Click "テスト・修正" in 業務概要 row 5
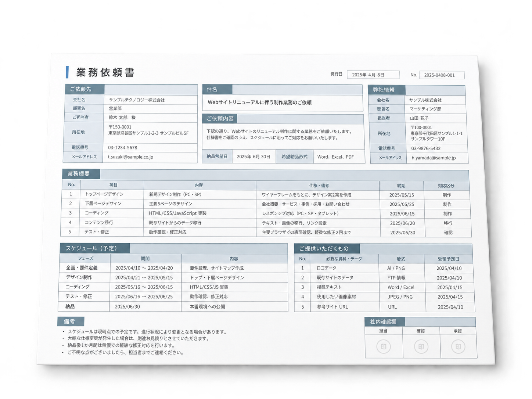The height and width of the screenshot is (399, 532). pyautogui.click(x=97, y=232)
